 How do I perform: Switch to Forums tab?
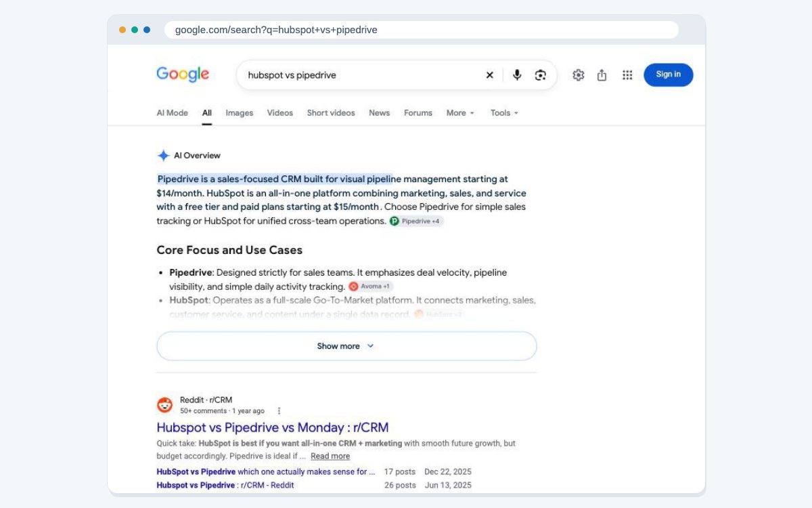418,113
